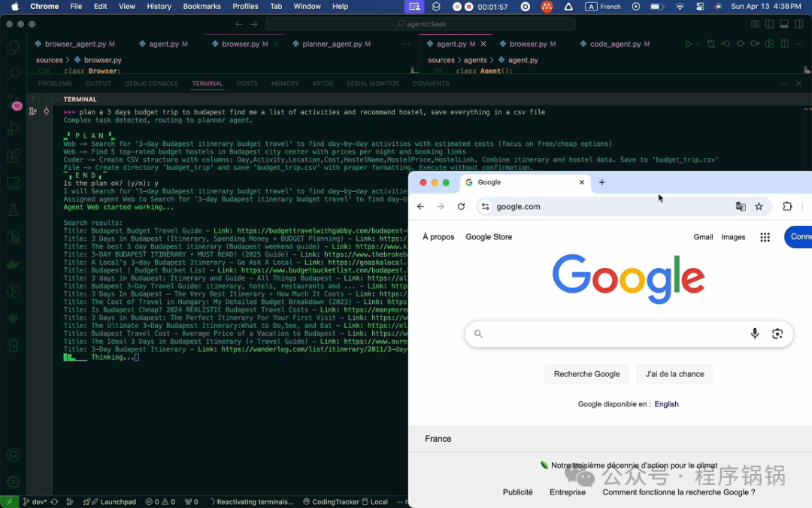Click the Chrome extensions puzzle icon
This screenshot has height=508, width=812.
pyautogui.click(x=787, y=206)
